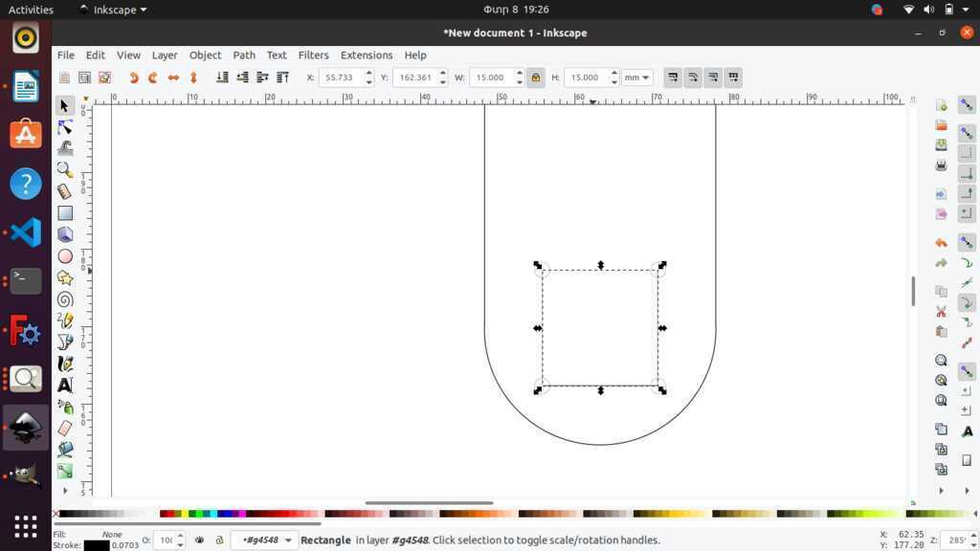Lower selection to bottom
Screen dimensions: 980x551
[x=222, y=77]
